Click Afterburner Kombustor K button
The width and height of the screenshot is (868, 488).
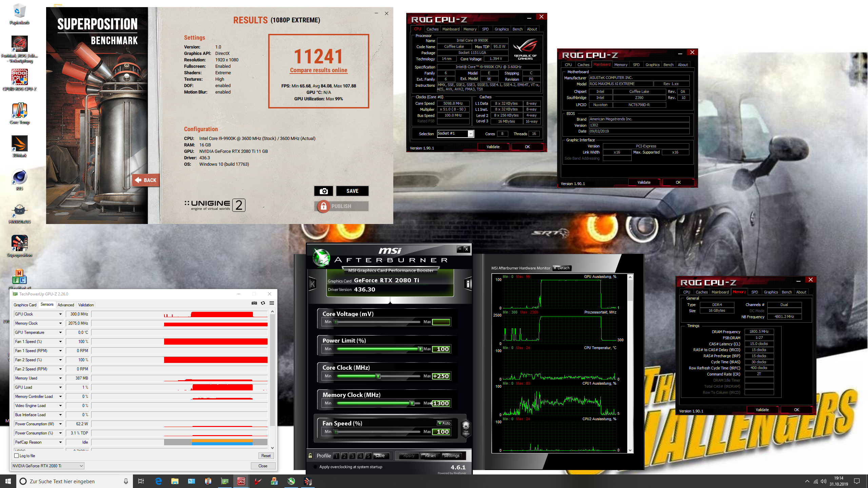point(312,284)
